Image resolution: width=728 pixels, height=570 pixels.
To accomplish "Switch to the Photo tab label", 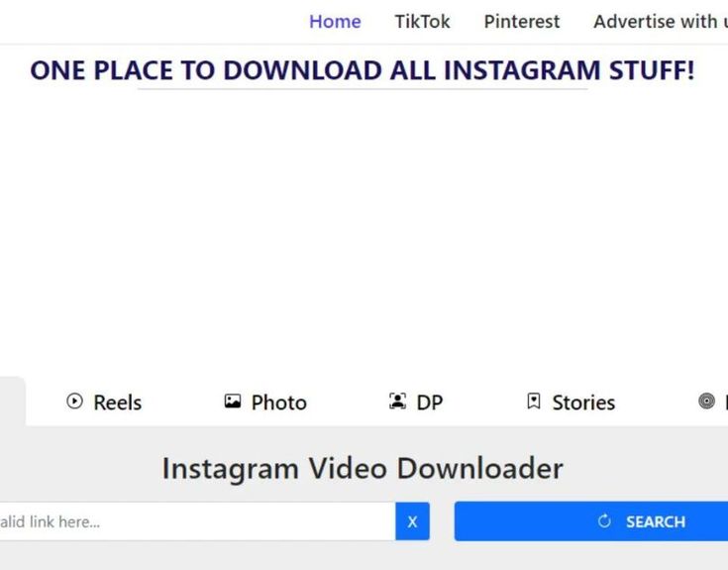I will [279, 402].
